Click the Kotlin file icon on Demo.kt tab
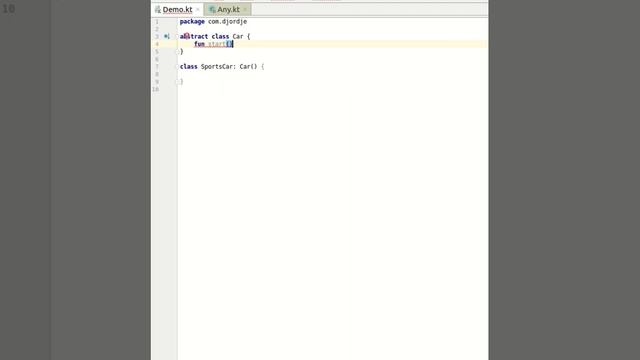Image resolution: width=640 pixels, height=360 pixels. [x=158, y=9]
